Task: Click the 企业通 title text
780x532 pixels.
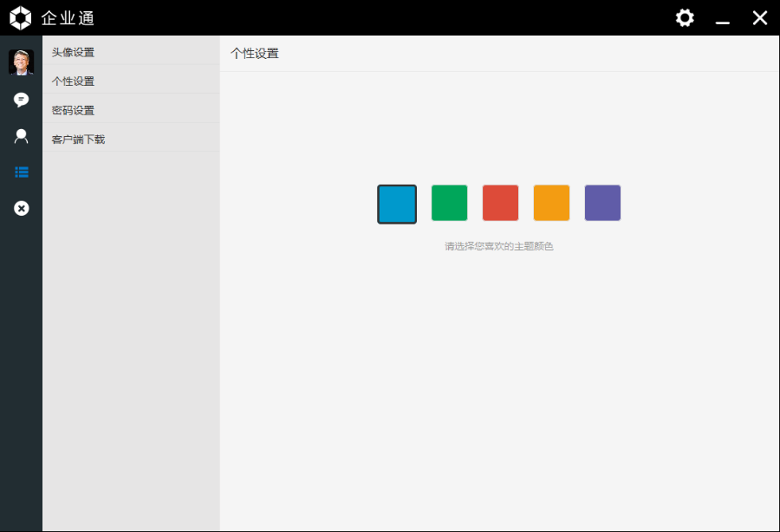Action: [68, 18]
